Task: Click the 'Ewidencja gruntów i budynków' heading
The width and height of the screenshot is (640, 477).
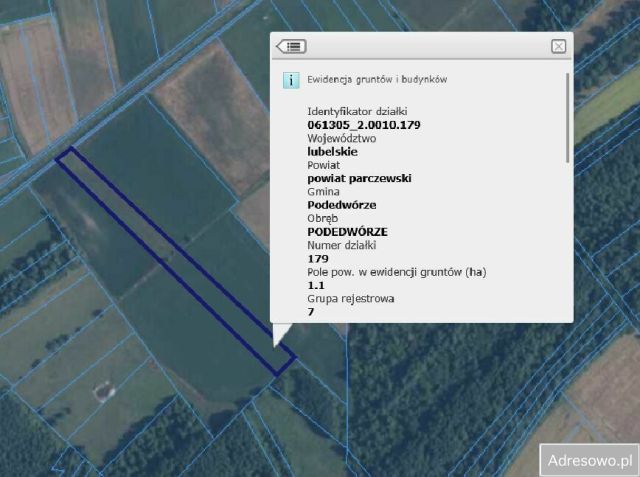Action: 377,79
